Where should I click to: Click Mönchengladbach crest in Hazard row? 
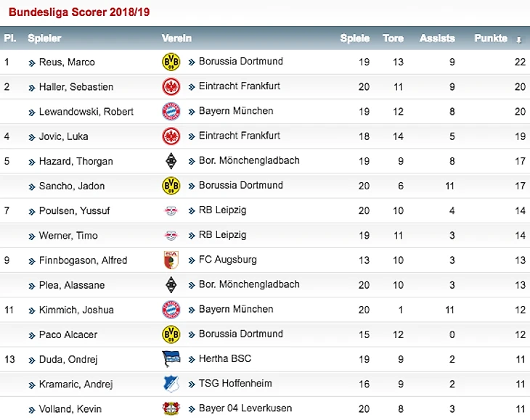pos(171,161)
